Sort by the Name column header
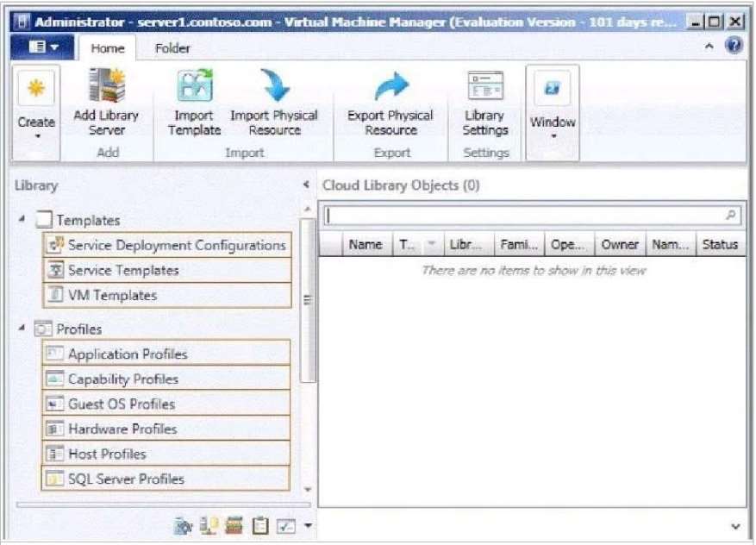 pyautogui.click(x=368, y=245)
